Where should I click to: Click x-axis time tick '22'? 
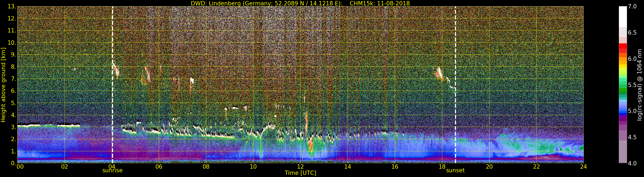536,166
